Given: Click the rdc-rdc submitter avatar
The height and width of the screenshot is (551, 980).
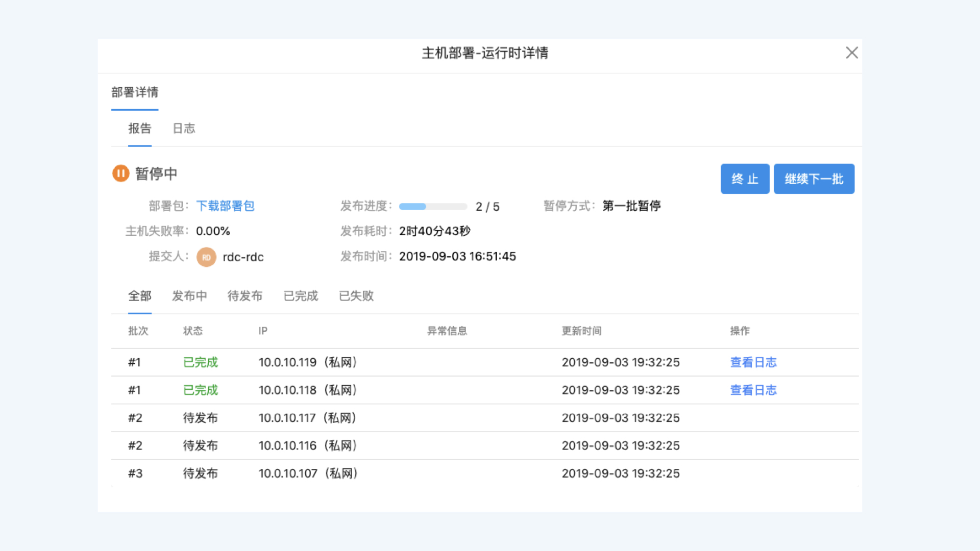Looking at the screenshot, I should pos(206,257).
